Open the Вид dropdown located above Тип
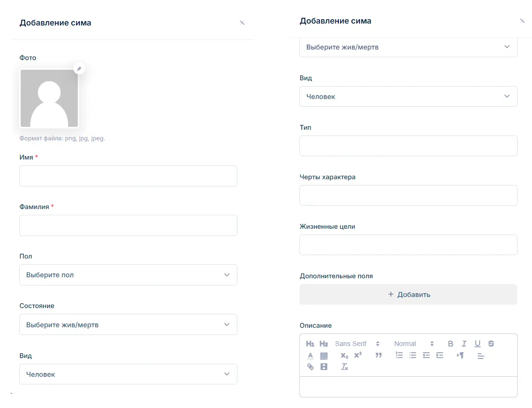Image resolution: width=532 pixels, height=408 pixels. click(x=408, y=96)
